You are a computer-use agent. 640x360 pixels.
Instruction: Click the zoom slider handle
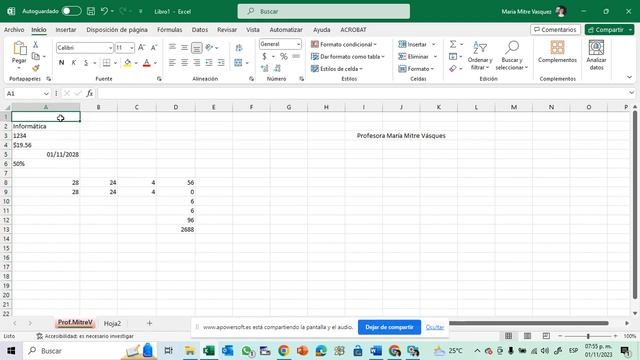tap(588, 336)
